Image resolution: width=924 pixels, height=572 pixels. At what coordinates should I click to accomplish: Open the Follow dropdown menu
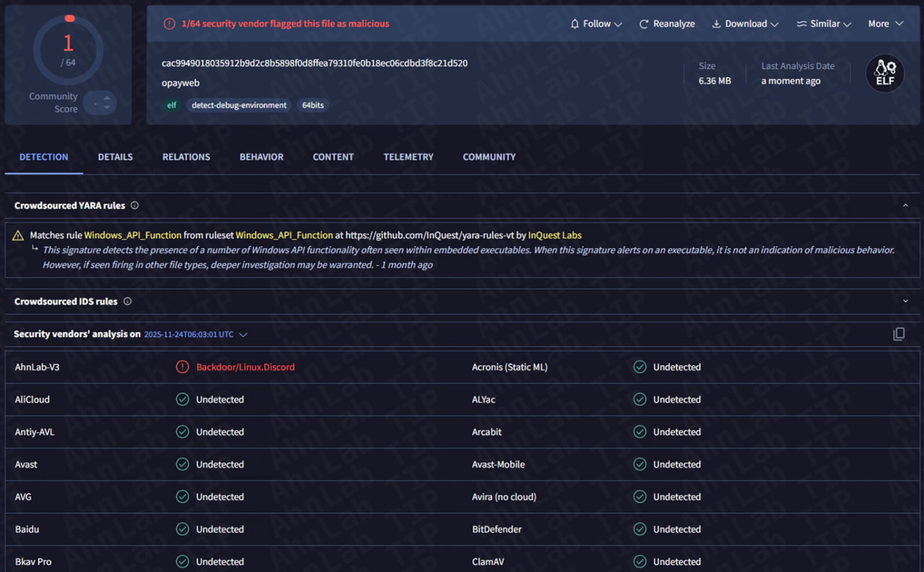[x=596, y=24]
